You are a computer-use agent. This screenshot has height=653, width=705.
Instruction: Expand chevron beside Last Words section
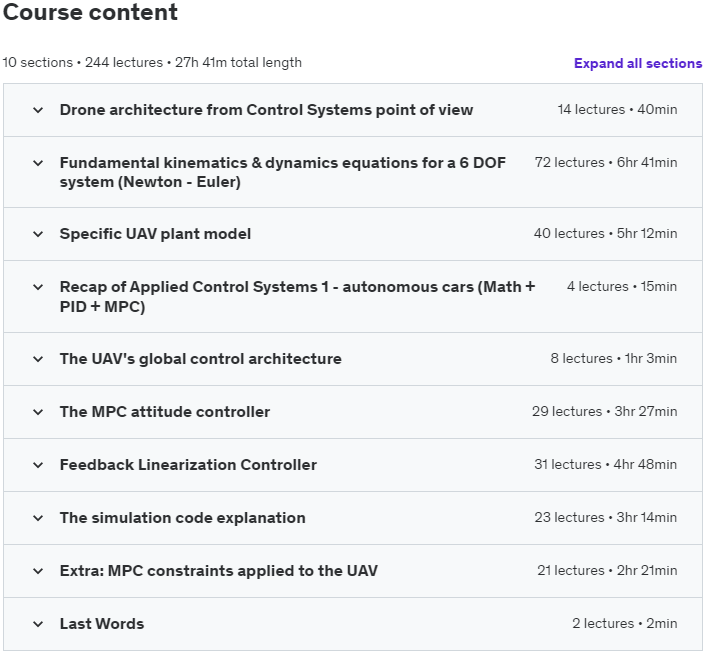[x=38, y=624]
